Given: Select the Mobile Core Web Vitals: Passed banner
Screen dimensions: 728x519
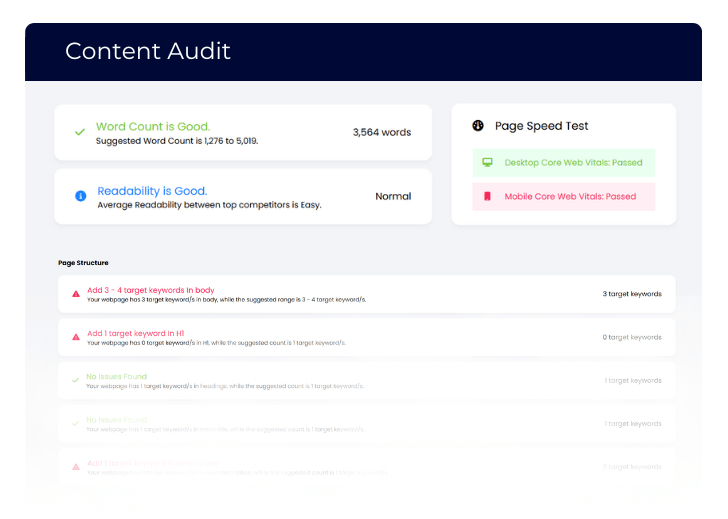Looking at the screenshot, I should tap(564, 196).
